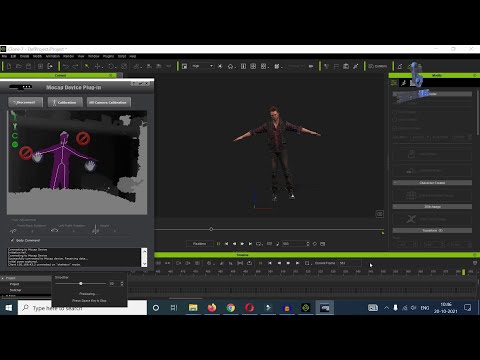Click the Undo arrow icon
This screenshot has width=480, height=360.
[66, 66]
